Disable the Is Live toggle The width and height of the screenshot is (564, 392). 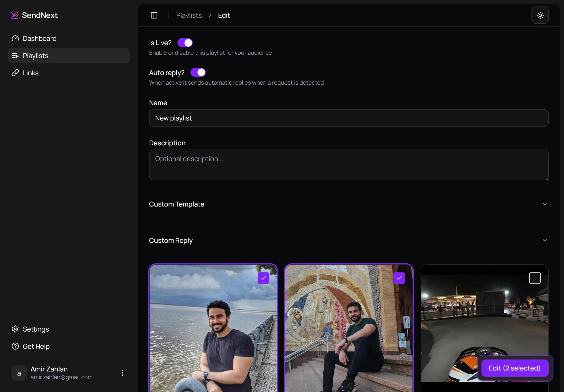[185, 43]
